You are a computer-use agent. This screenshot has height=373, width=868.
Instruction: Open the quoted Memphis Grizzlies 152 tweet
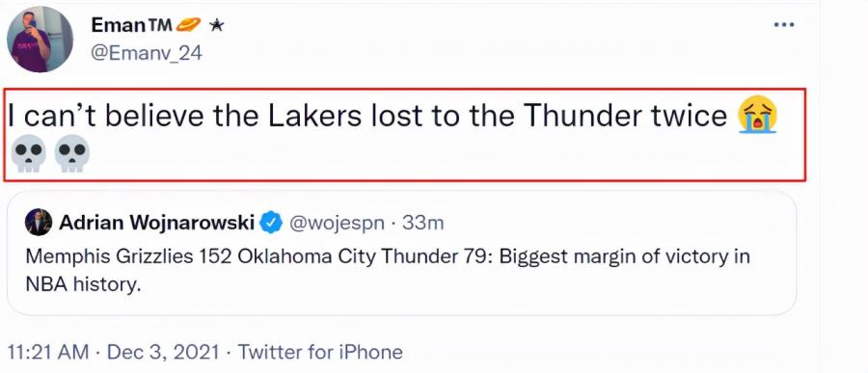pos(402,253)
